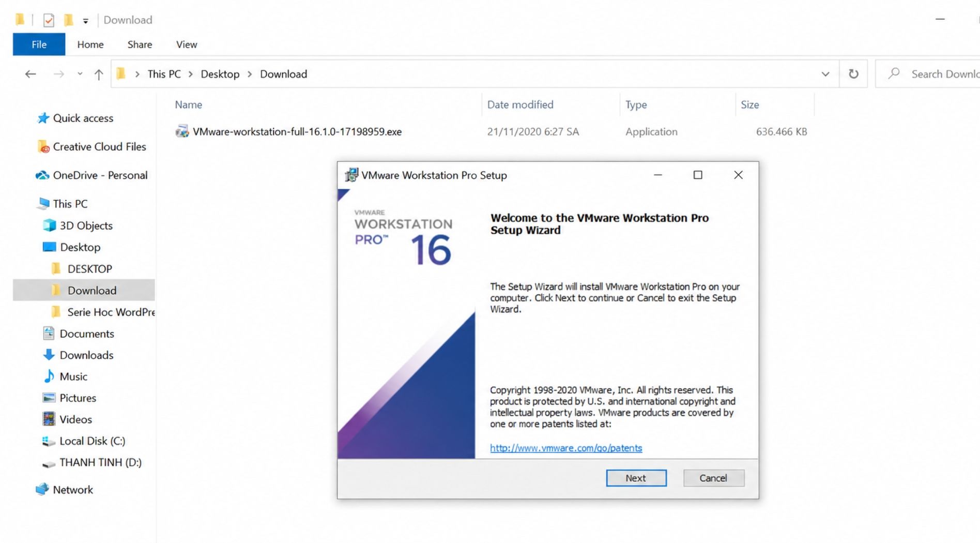The image size is (980, 543).
Task: Click the Videos filmstrip icon
Action: pos(49,419)
